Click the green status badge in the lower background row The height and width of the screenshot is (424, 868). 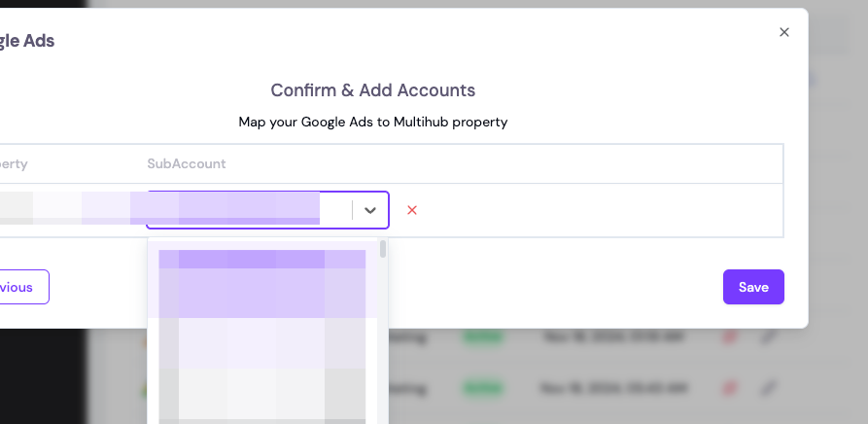tap(483, 389)
